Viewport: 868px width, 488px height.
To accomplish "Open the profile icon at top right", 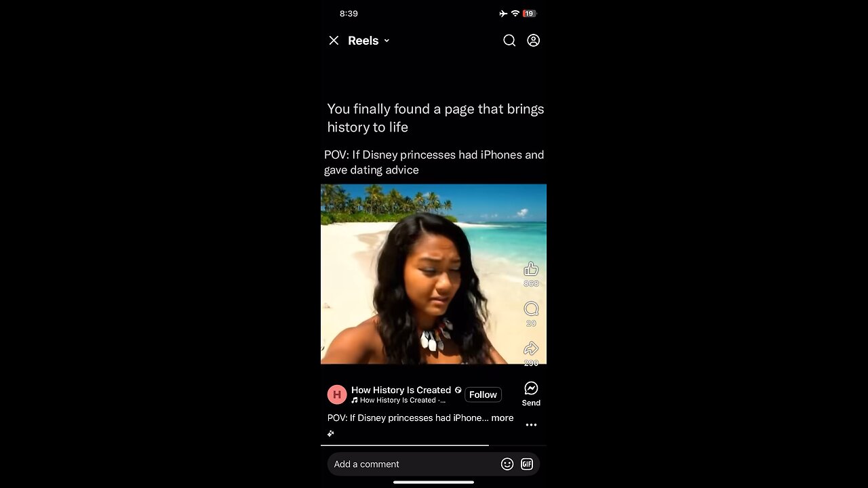I will click(x=534, y=41).
